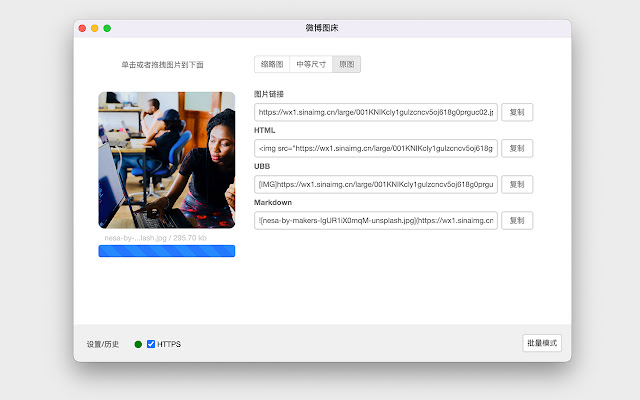Maximize the window with green button

(x=107, y=28)
